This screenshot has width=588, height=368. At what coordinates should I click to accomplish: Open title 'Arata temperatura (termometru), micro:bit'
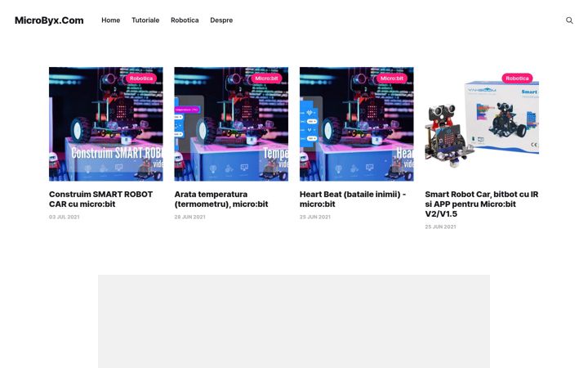221,199
